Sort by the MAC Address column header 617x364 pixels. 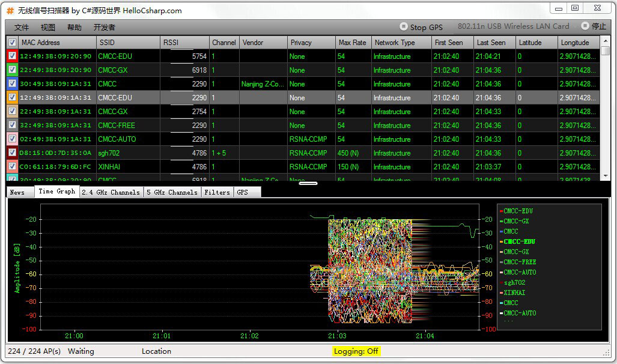58,43
